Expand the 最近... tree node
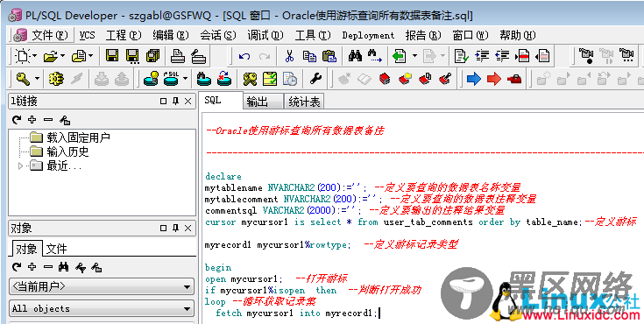The image size is (644, 324). click(x=20, y=166)
